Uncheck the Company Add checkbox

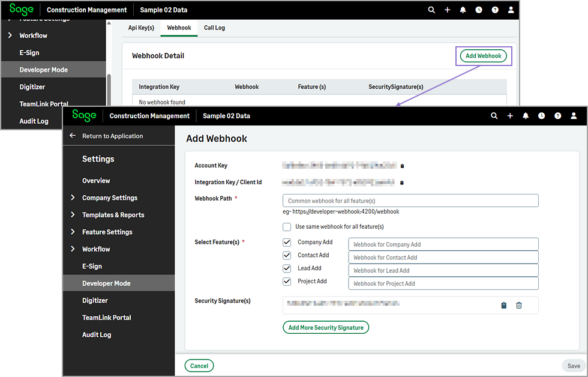[x=287, y=243]
